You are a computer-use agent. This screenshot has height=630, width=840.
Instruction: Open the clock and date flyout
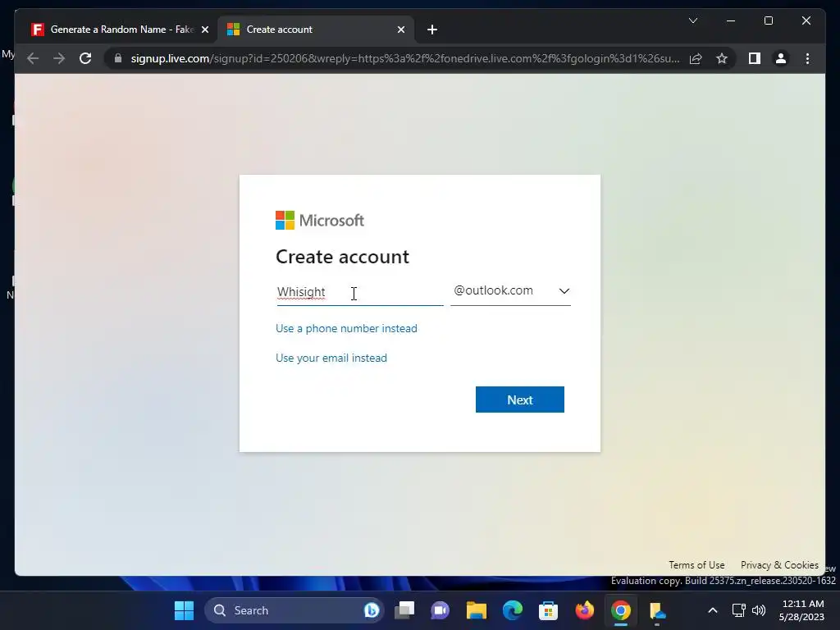[802, 610]
